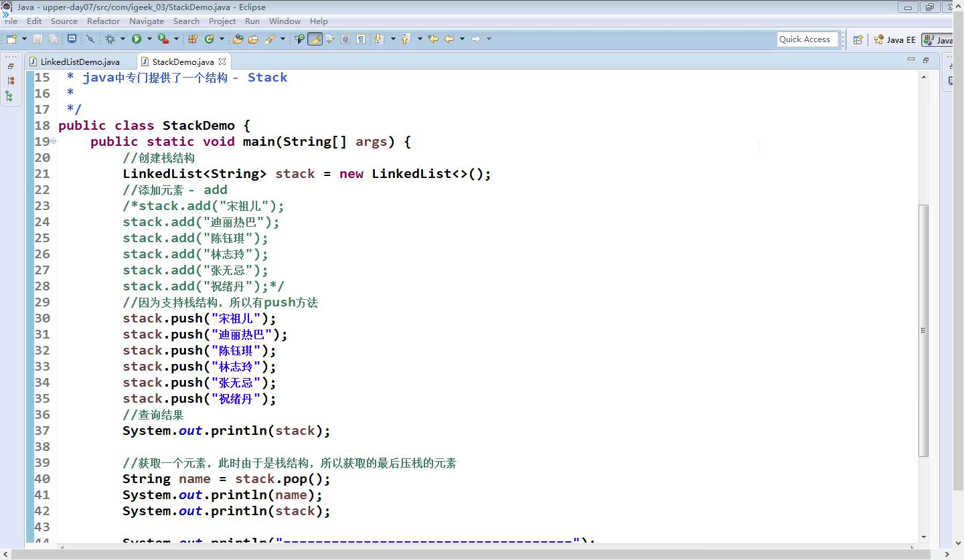Click line 40 'String name = stack.pop();'
The height and width of the screenshot is (560, 964).
pyautogui.click(x=226, y=479)
